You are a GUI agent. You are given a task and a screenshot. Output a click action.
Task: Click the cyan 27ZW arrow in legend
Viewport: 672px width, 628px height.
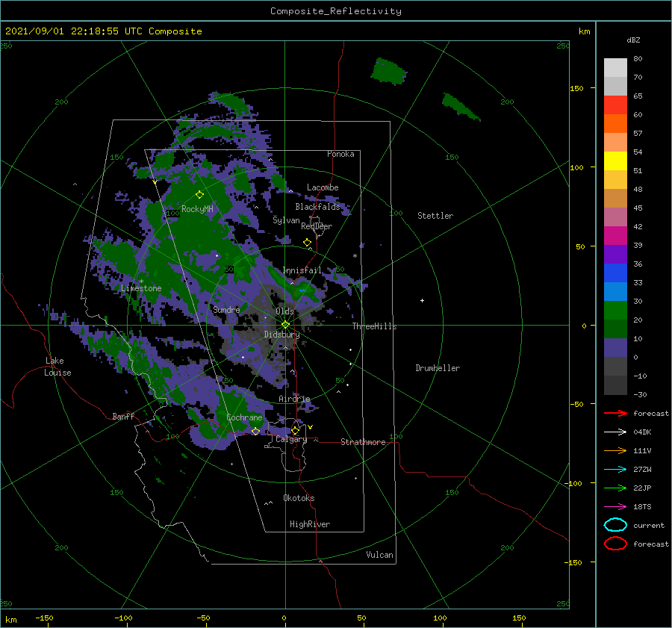pos(615,470)
